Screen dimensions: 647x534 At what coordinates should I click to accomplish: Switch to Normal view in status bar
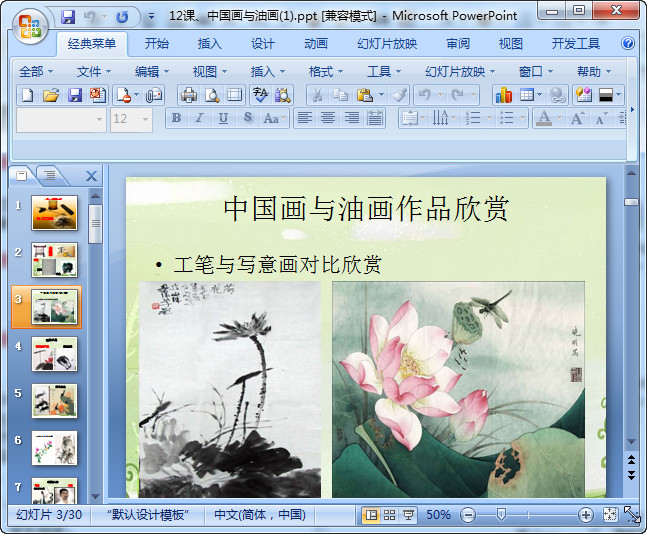(x=371, y=515)
